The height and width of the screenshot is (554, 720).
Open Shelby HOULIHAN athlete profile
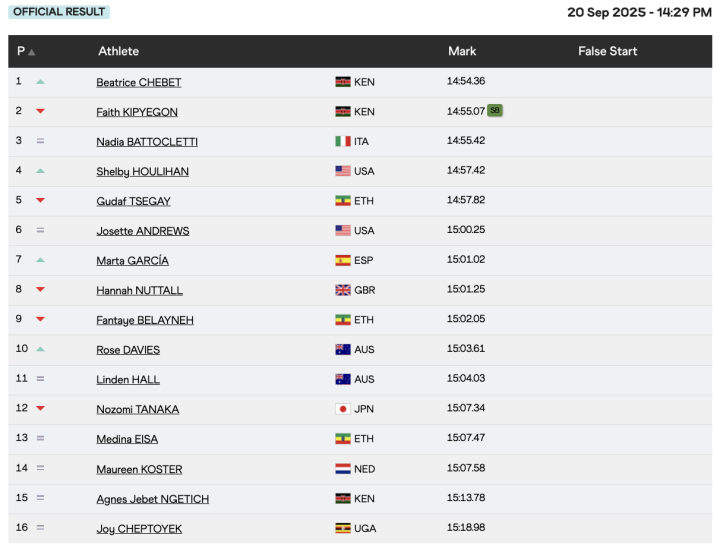pos(142,172)
